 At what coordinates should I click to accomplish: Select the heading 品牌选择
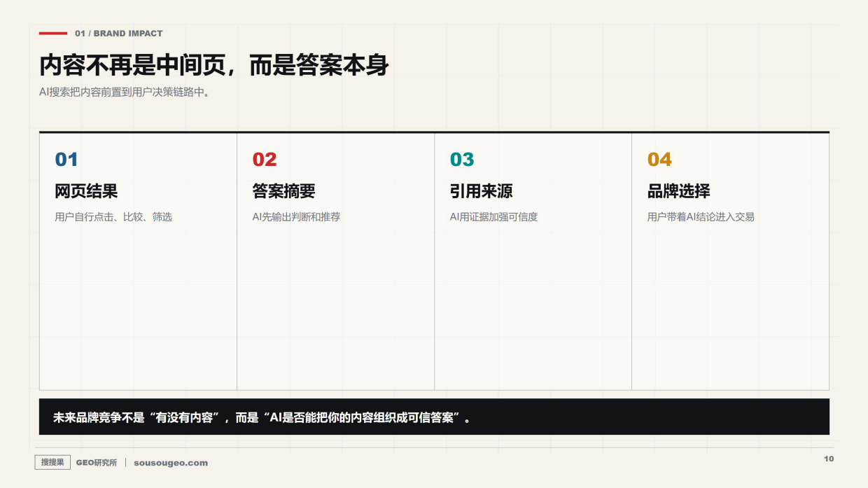tap(678, 191)
